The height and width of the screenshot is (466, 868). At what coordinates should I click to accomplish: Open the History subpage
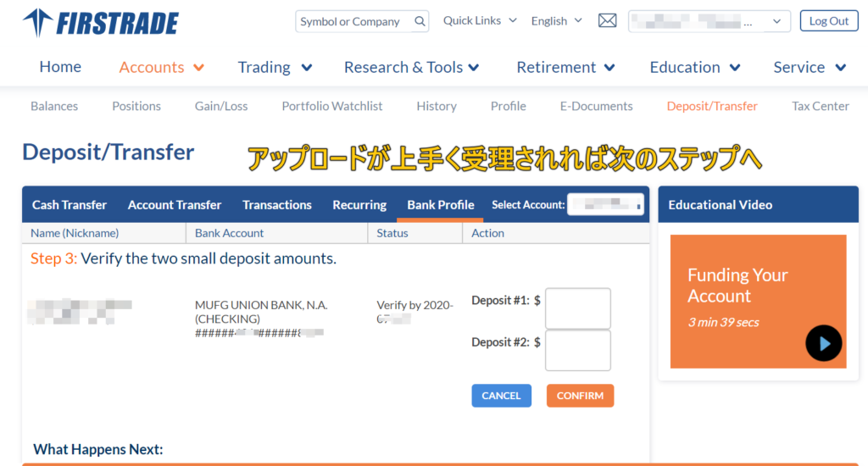point(437,106)
